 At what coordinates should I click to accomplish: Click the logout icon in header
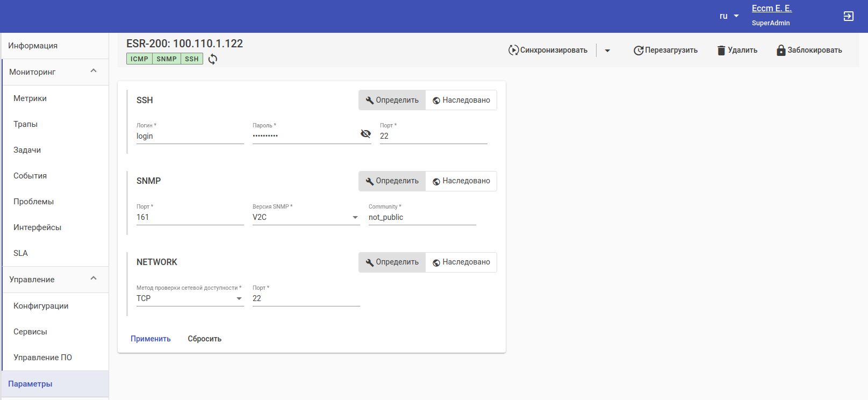849,16
